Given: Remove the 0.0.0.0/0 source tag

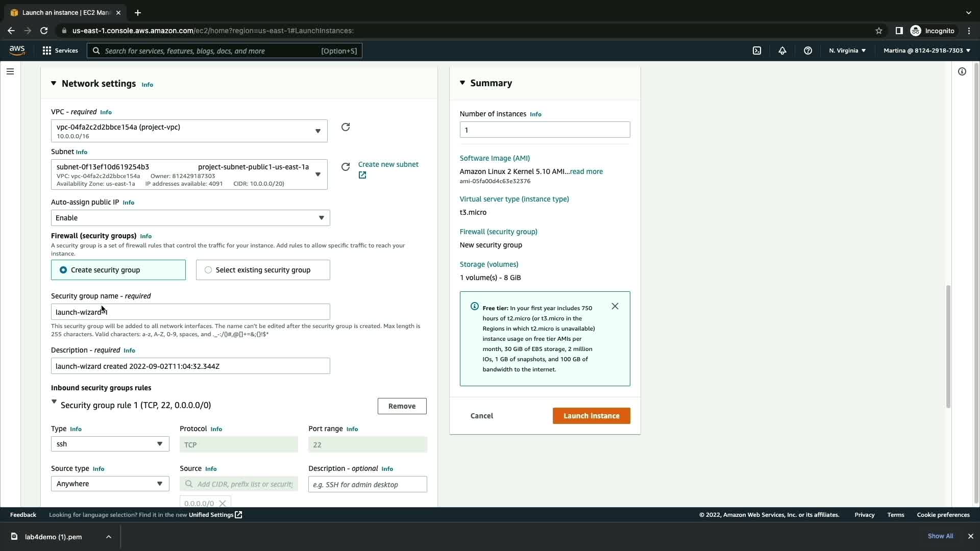Looking at the screenshot, I should coord(223,503).
